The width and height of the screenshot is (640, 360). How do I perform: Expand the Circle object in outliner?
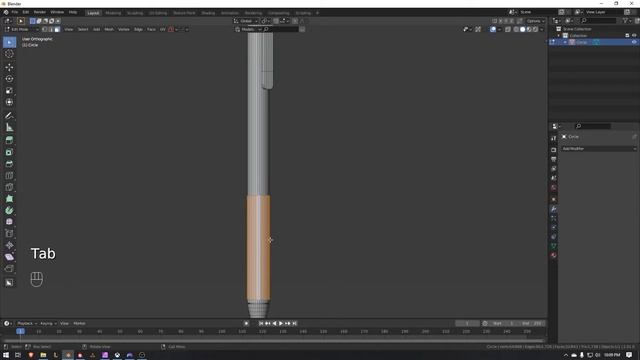(565, 42)
